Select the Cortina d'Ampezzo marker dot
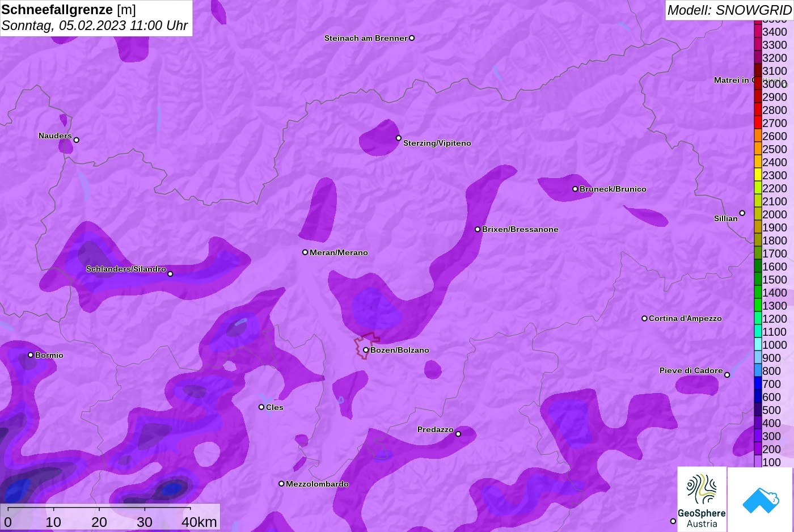This screenshot has width=794, height=532. pyautogui.click(x=644, y=318)
